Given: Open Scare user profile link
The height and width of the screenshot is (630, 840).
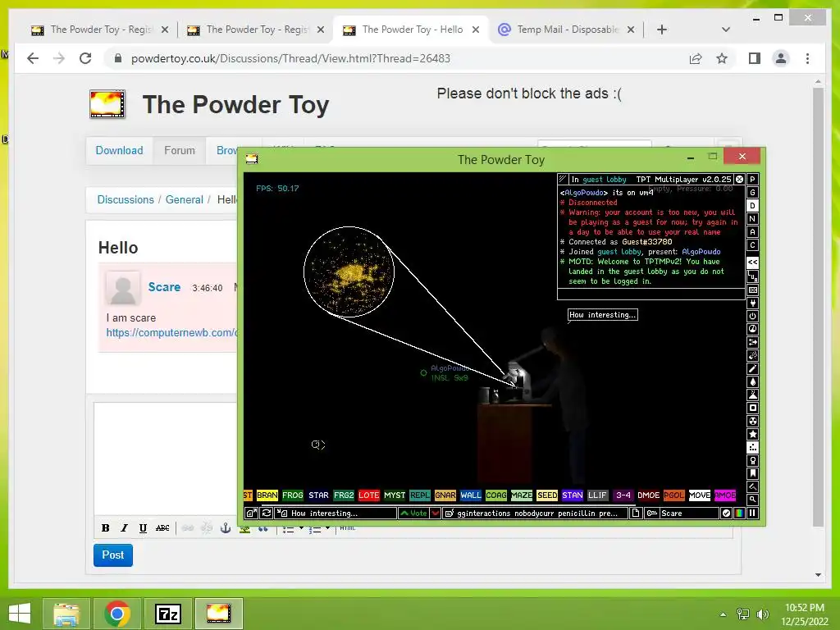Looking at the screenshot, I should click(x=164, y=287).
